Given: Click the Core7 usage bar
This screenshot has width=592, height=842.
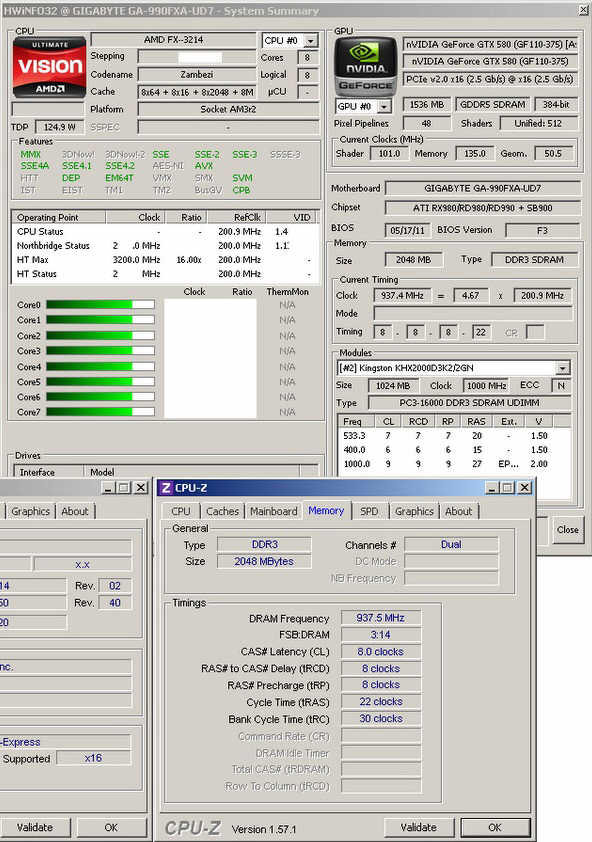Looking at the screenshot, I should pyautogui.click(x=100, y=412).
